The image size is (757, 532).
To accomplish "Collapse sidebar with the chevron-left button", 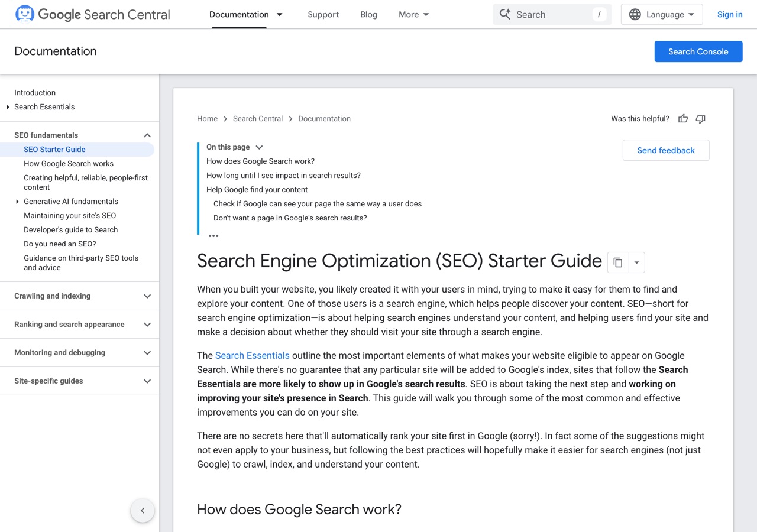I will [x=143, y=511].
